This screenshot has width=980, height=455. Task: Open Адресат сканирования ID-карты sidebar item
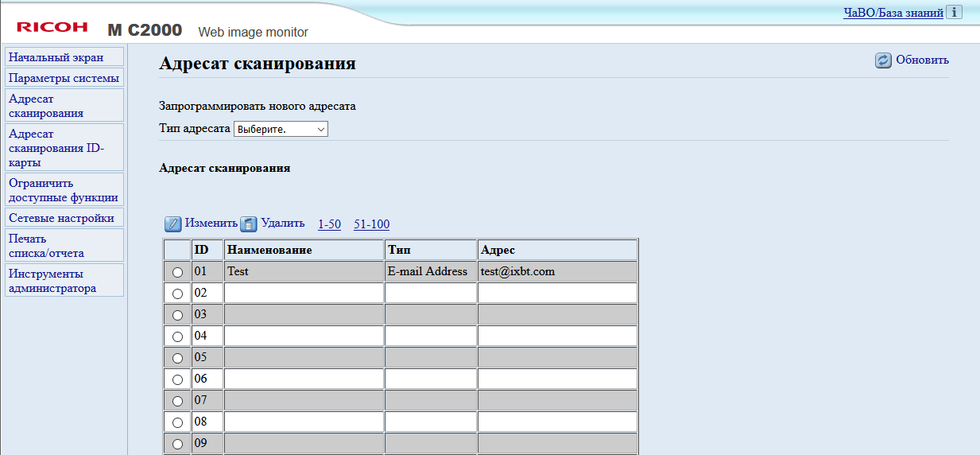(64, 148)
